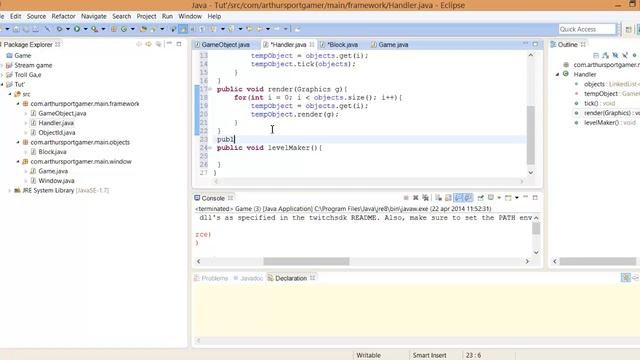Collapse the Tut' project tree node

[x=2, y=84]
